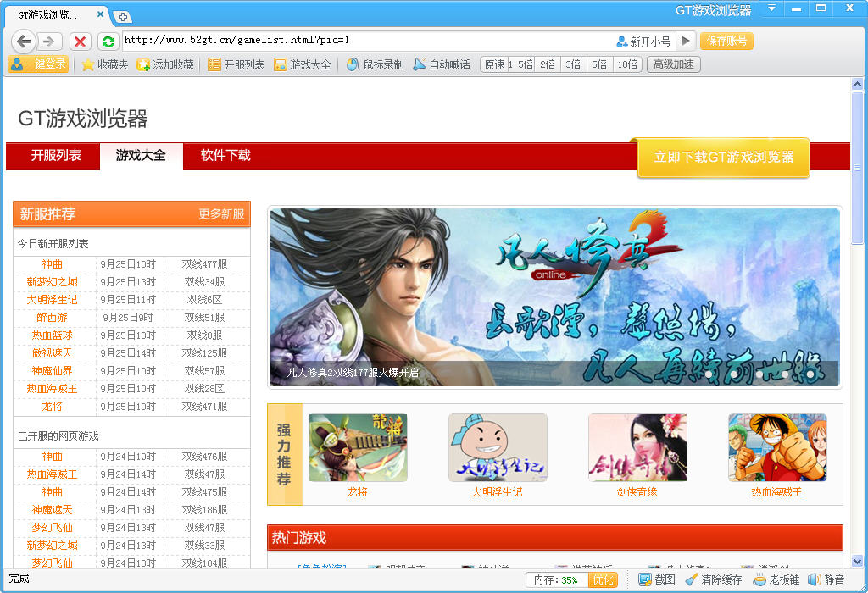Close the GT游戏浏览 tab
Image resolution: width=868 pixels, height=593 pixels.
100,14
